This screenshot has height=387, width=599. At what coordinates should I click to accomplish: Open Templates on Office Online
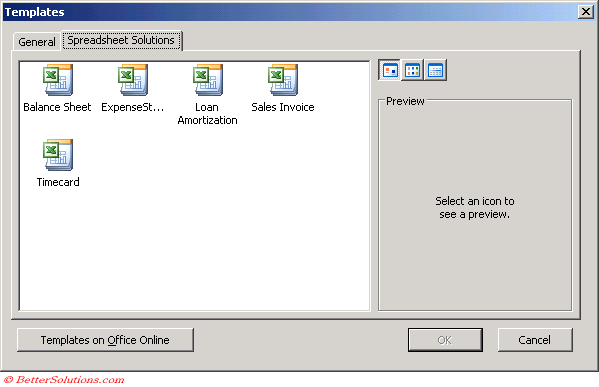pyautogui.click(x=105, y=340)
